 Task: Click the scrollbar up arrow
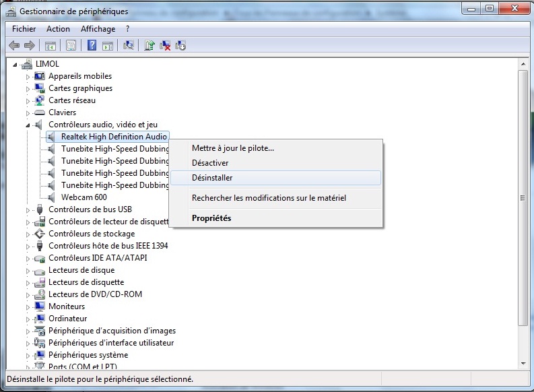click(x=523, y=64)
